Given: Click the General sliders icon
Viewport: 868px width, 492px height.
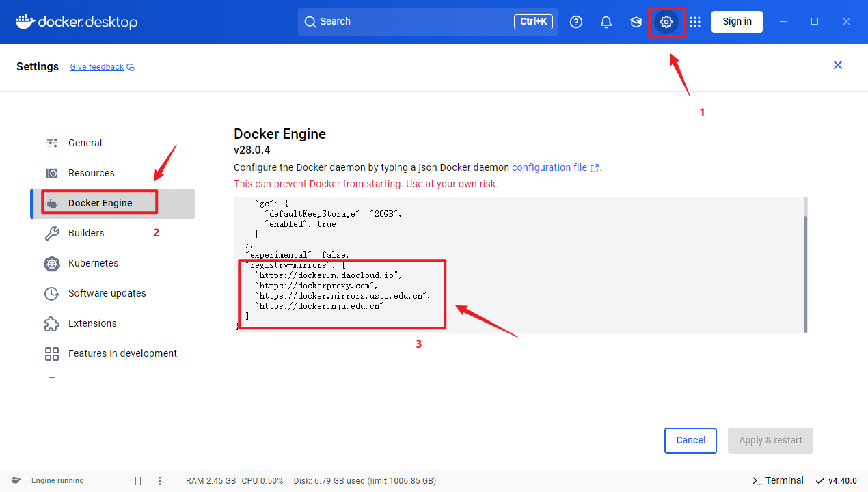Looking at the screenshot, I should pyautogui.click(x=52, y=143).
